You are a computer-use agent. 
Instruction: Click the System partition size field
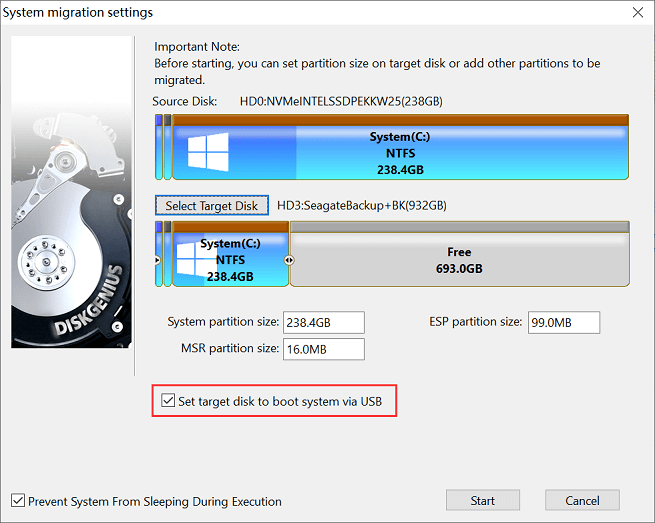point(323,322)
